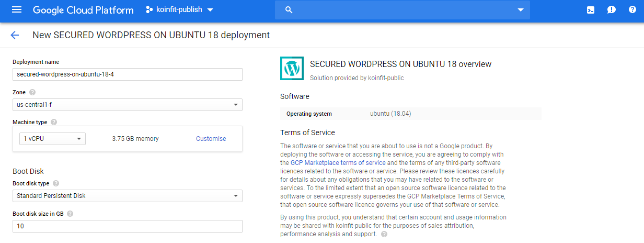Click the 'Software' heading
Viewport: 644px width, 243px height.
point(295,96)
